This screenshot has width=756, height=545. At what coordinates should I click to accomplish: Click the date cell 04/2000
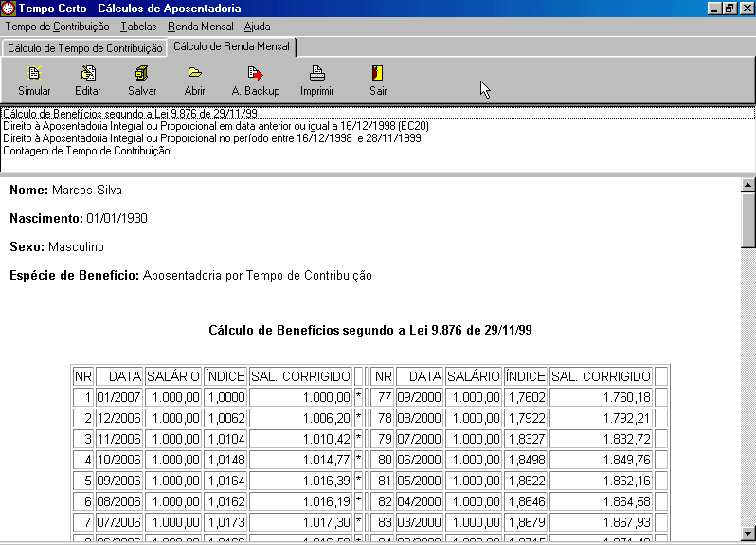(420, 501)
